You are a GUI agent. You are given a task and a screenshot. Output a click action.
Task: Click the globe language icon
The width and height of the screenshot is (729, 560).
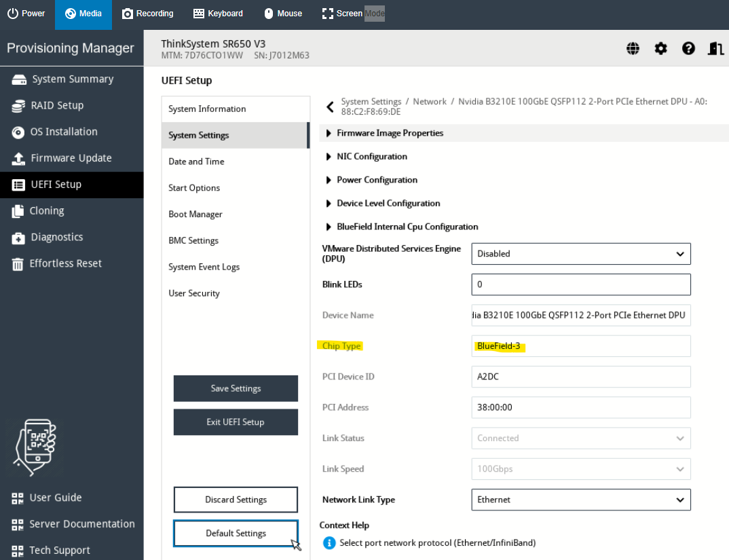(x=633, y=48)
